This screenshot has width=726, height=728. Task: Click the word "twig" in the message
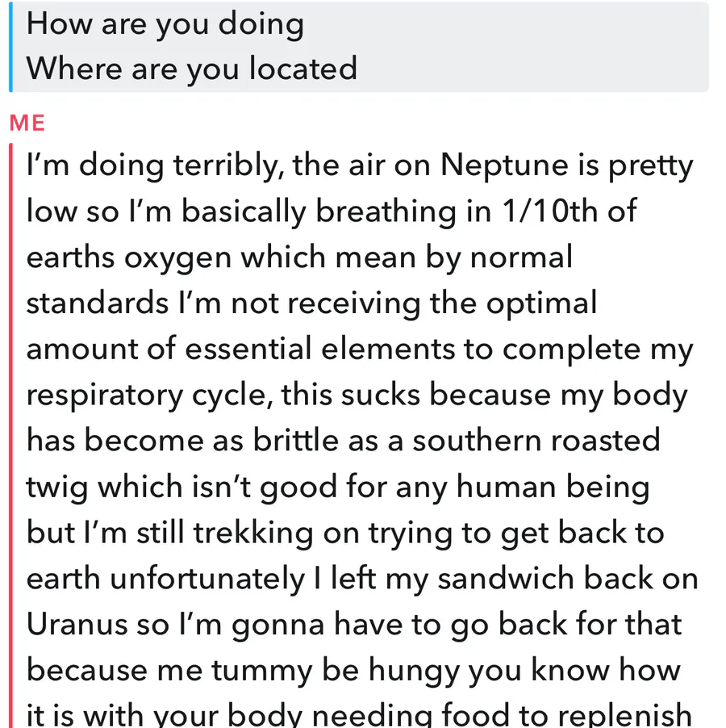point(56,488)
